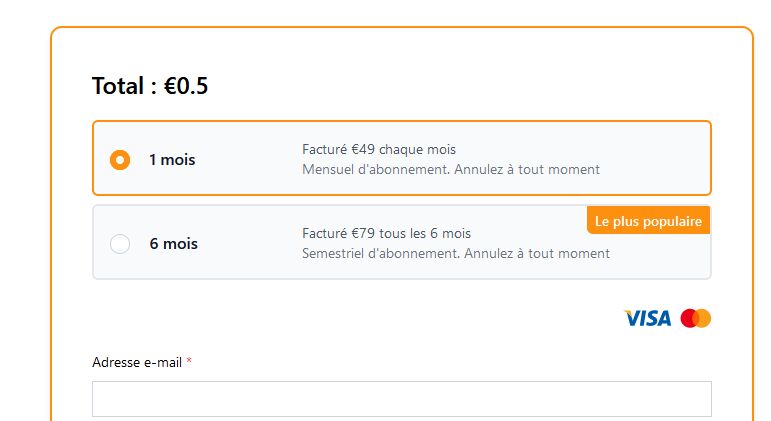Click the Facturé €49 chaque mois text

(379, 150)
